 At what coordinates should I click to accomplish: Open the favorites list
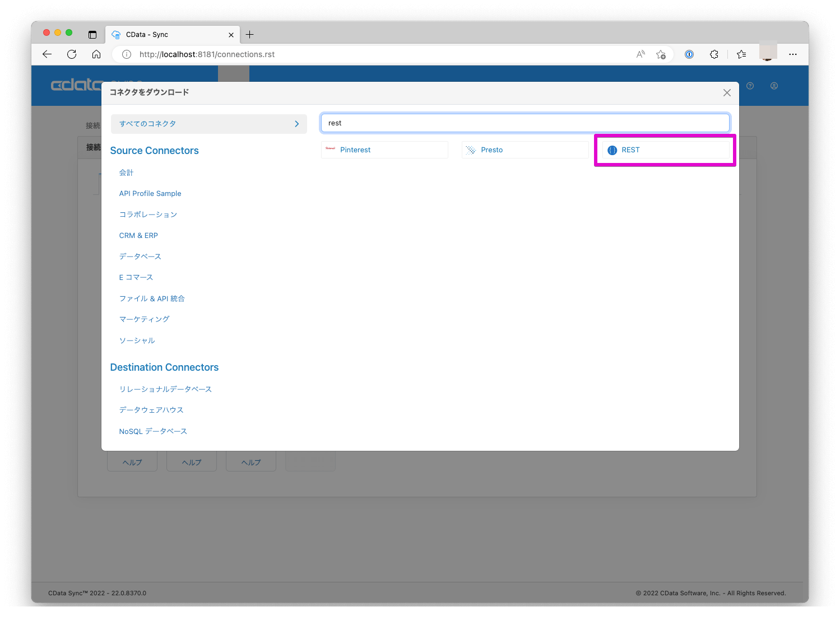[x=741, y=54]
